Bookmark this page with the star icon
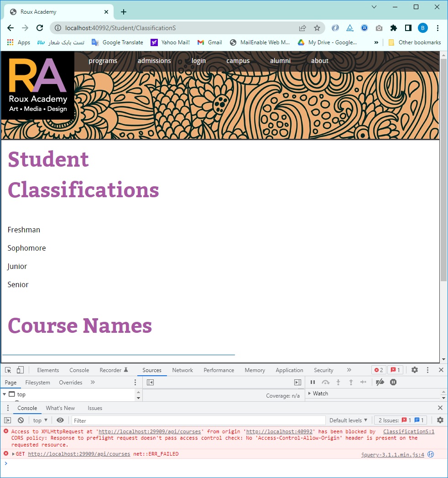Viewport: 448px width, 478px height. (317, 28)
